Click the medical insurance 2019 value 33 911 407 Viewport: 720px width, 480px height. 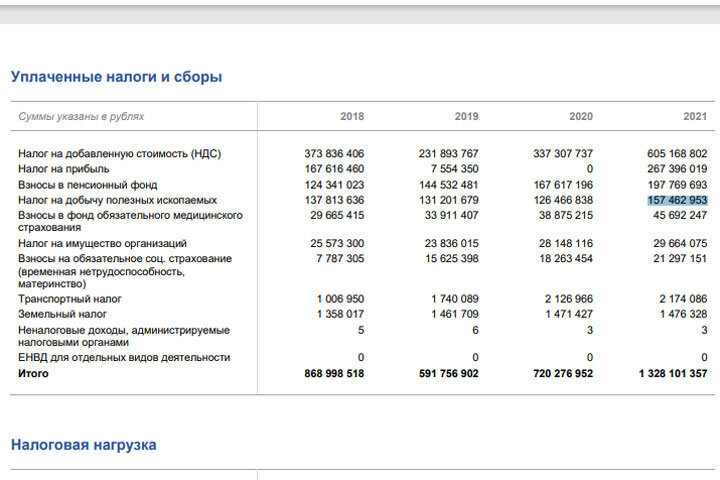click(451, 215)
